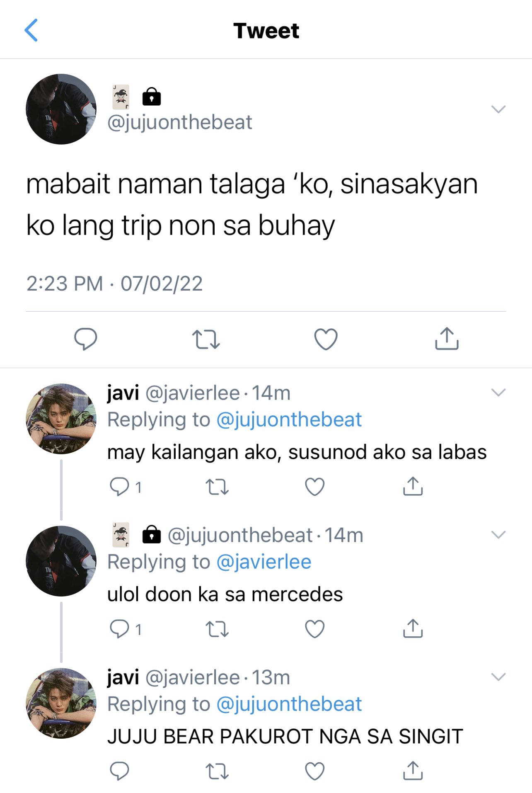Expand options for javi's 13m reply
This screenshot has width=532, height=793.
pos(498,677)
